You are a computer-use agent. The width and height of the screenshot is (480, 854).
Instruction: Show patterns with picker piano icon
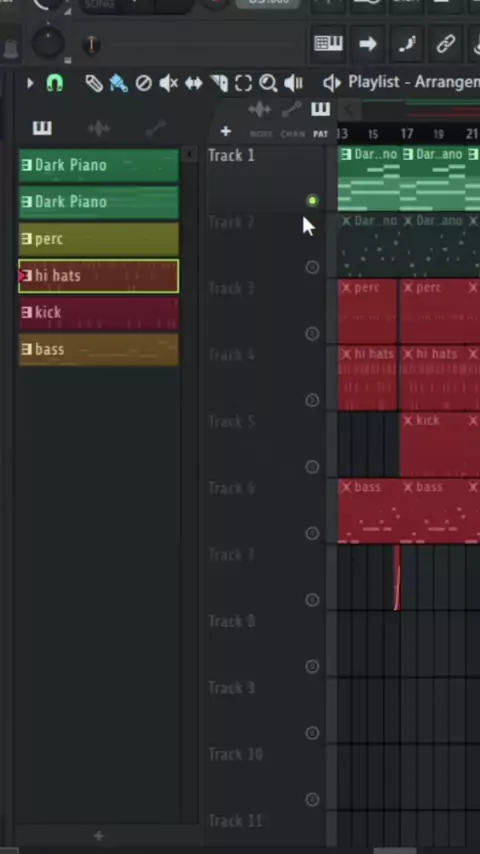coord(42,128)
